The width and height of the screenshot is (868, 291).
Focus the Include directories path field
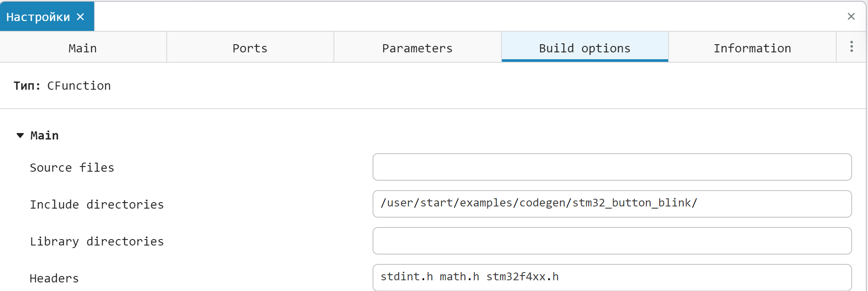coord(612,204)
